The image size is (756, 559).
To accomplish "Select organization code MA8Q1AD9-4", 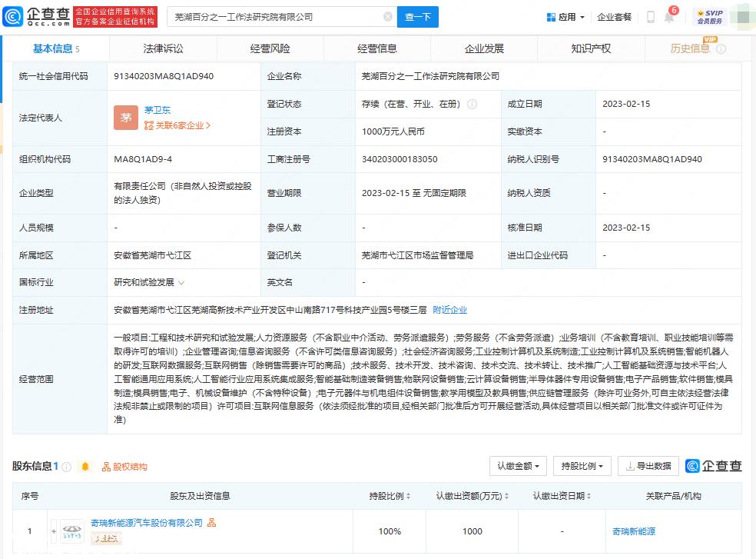I will click(x=143, y=159).
